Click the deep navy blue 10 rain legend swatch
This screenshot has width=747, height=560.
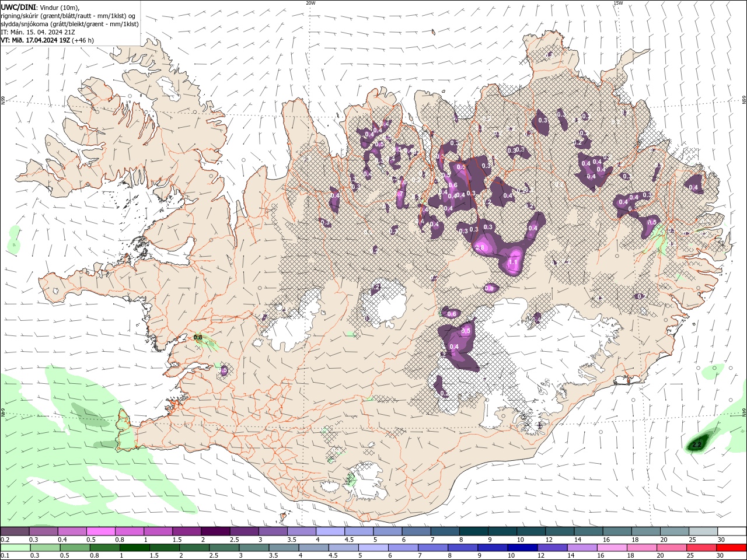coord(521,548)
